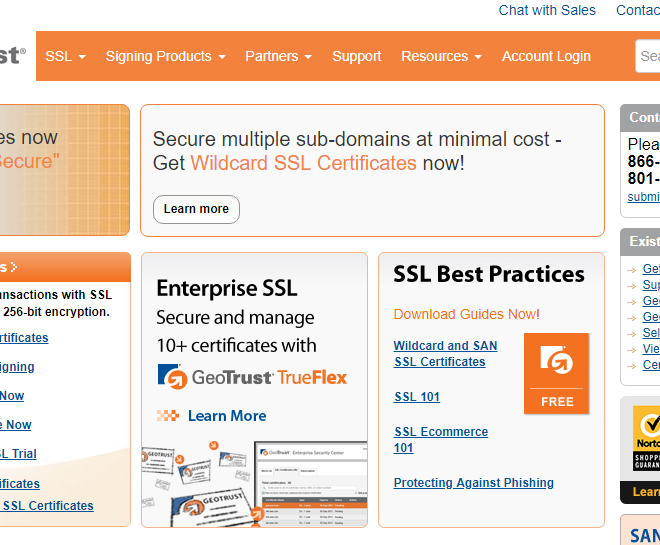Expand the Resources menu

click(x=441, y=56)
